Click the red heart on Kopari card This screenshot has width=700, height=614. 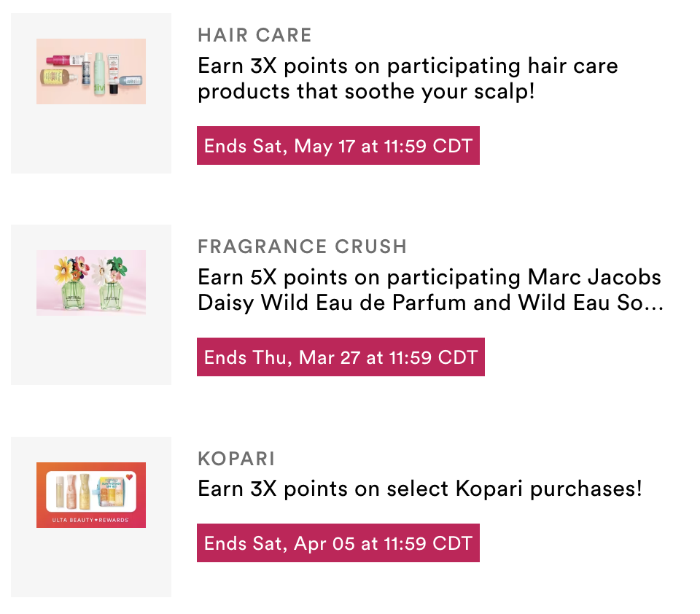[130, 478]
